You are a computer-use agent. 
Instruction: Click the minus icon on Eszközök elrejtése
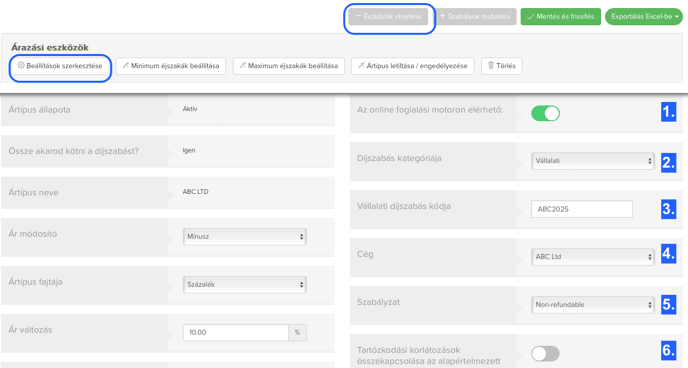(358, 16)
